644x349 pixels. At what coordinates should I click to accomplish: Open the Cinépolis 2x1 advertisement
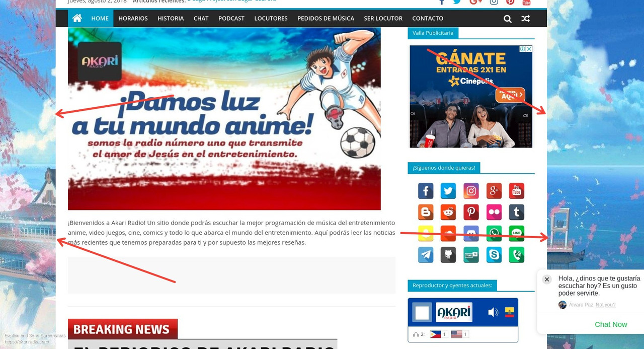click(471, 97)
